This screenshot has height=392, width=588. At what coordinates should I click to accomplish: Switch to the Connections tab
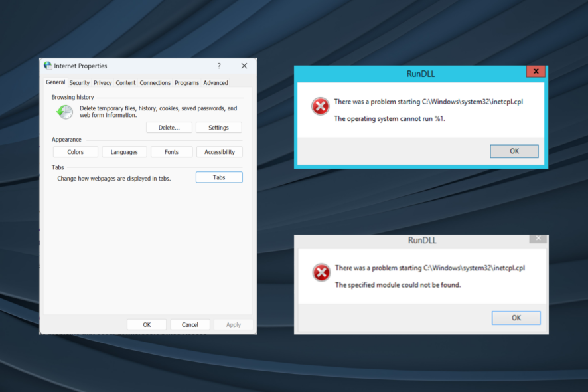tap(155, 82)
